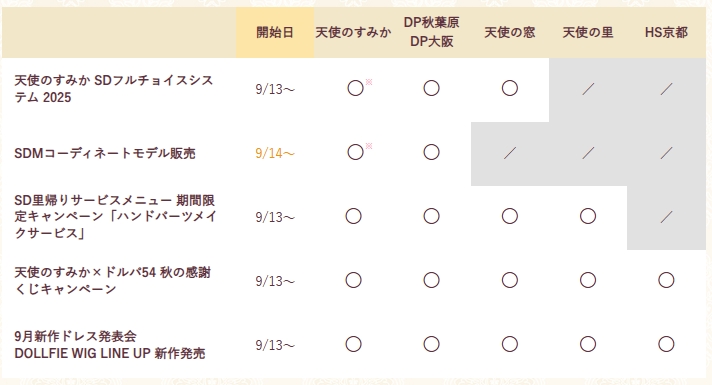Click the HS京都 column header
712x385 pixels.
point(666,33)
